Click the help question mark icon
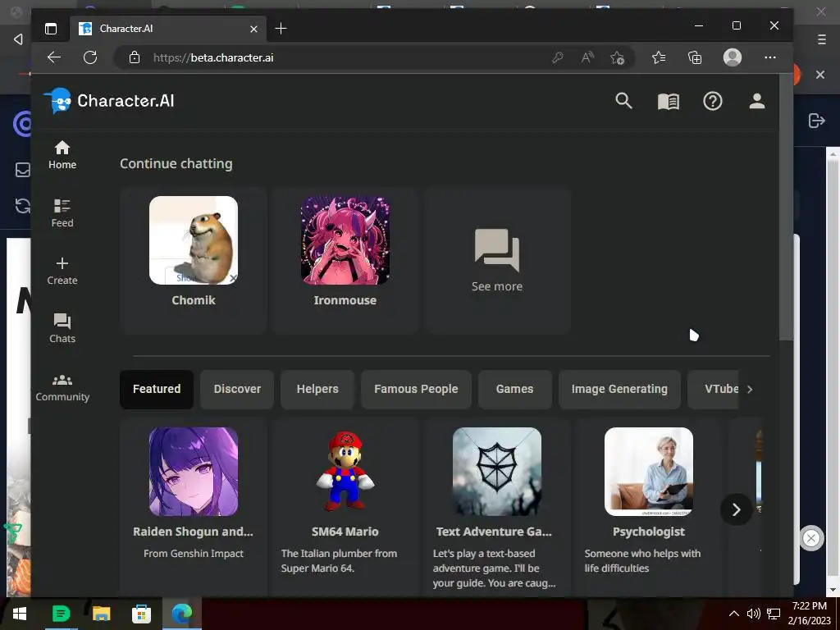Viewport: 840px width, 630px height. pyautogui.click(x=713, y=101)
